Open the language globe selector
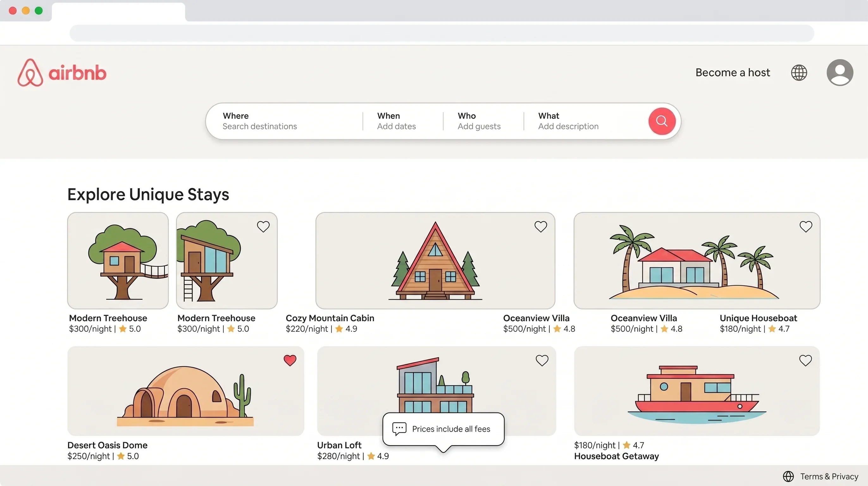 [x=799, y=72]
